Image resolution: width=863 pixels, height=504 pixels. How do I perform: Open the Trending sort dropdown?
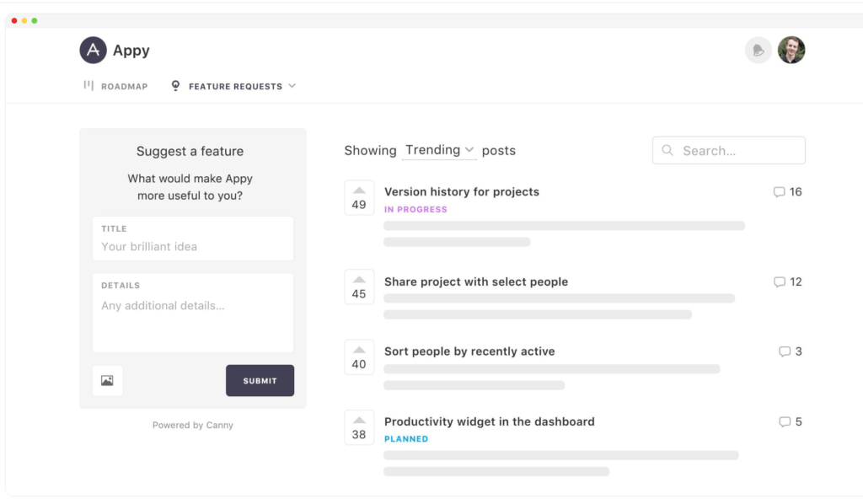[439, 150]
